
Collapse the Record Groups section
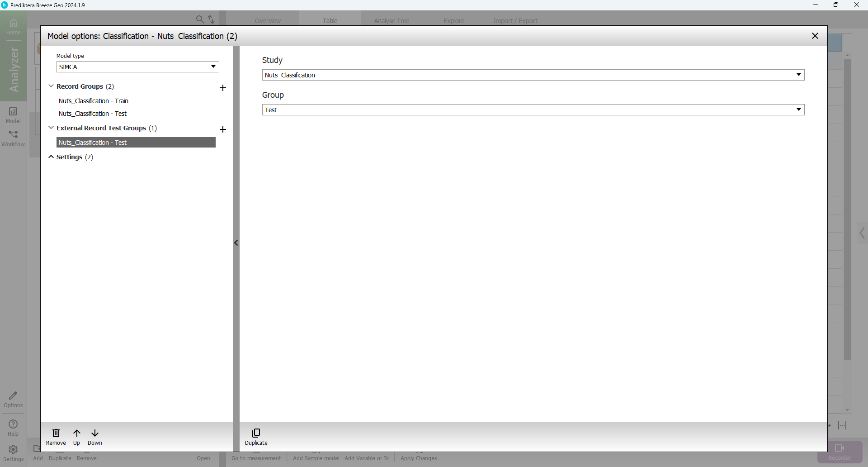(x=51, y=86)
